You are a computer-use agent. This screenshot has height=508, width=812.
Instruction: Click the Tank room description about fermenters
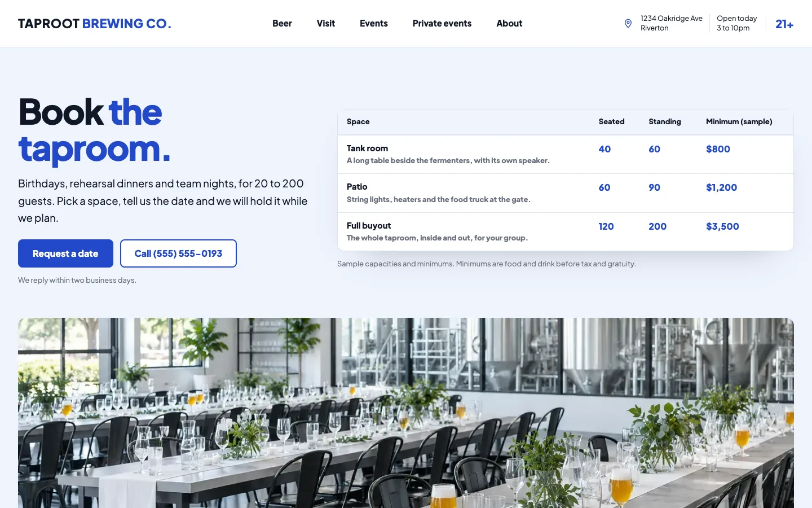point(448,161)
